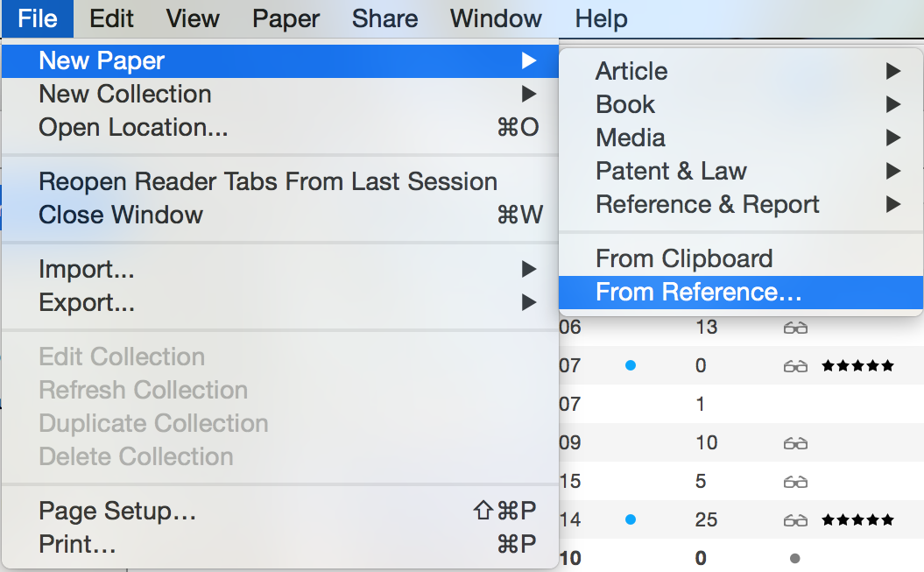The height and width of the screenshot is (572, 924).
Task: Click the glasses icon in the 10 count row
Action: click(x=795, y=443)
